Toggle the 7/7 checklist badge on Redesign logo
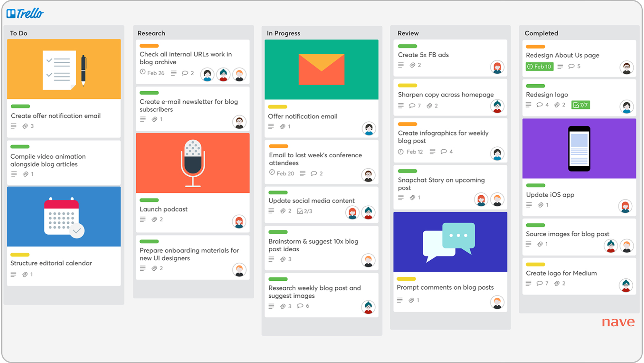 pos(581,105)
